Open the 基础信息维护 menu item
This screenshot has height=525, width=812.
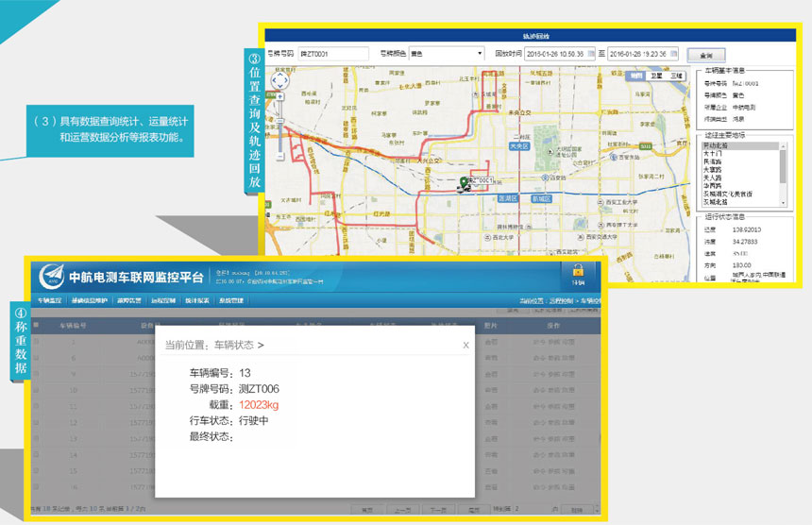[89, 300]
